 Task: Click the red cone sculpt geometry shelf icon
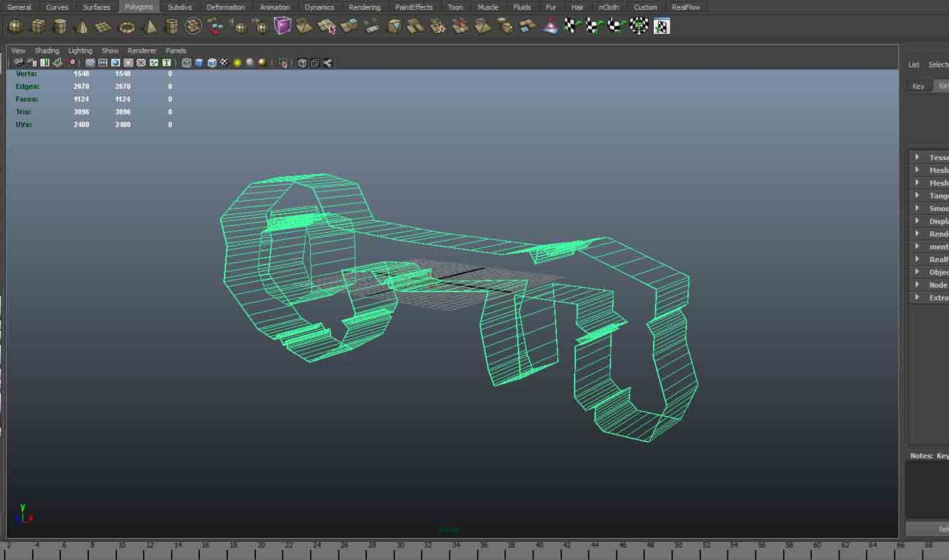[x=550, y=26]
